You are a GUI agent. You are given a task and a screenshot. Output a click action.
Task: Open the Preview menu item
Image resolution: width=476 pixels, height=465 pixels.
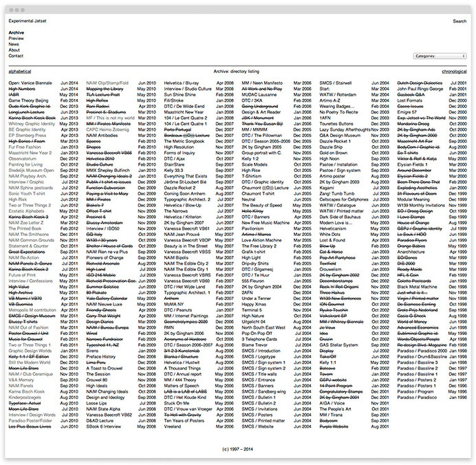pyautogui.click(x=16, y=39)
